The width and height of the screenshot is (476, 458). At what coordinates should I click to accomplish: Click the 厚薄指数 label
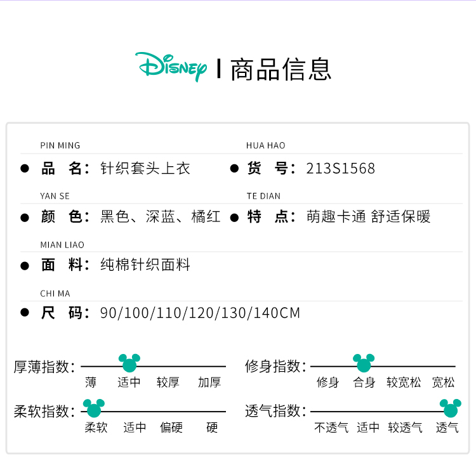pyautogui.click(x=44, y=367)
